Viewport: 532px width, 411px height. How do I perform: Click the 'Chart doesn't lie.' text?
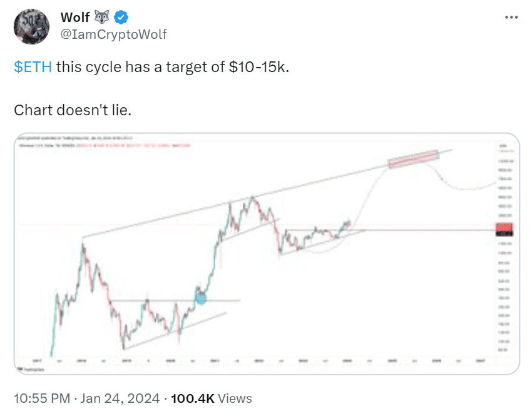click(x=73, y=110)
